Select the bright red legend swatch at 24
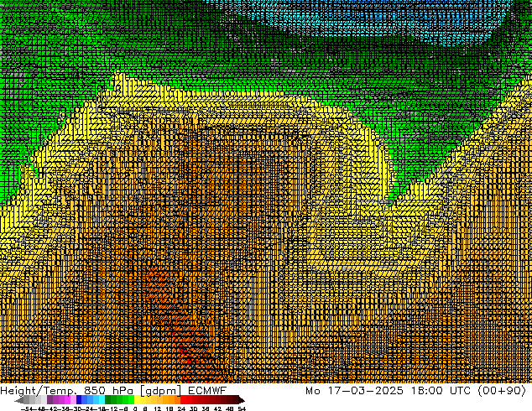Screen dimensions: 532x411 point(183,400)
